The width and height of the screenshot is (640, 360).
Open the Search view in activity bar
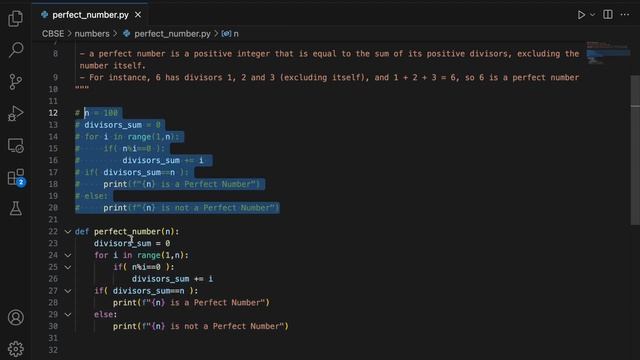click(x=16, y=50)
